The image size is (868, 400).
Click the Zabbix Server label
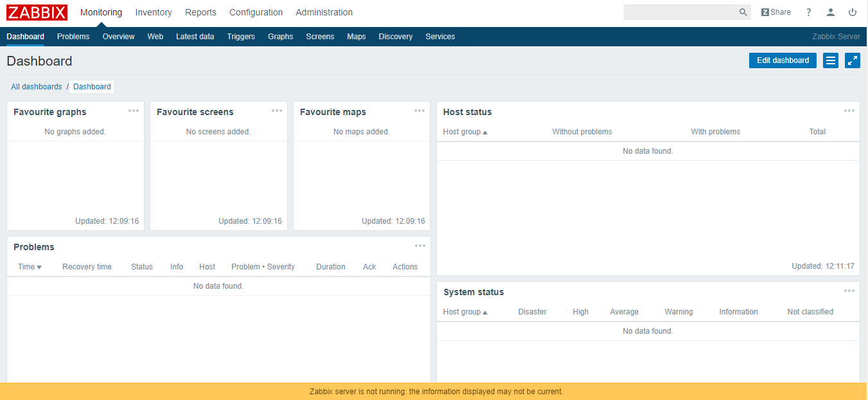pyautogui.click(x=836, y=37)
